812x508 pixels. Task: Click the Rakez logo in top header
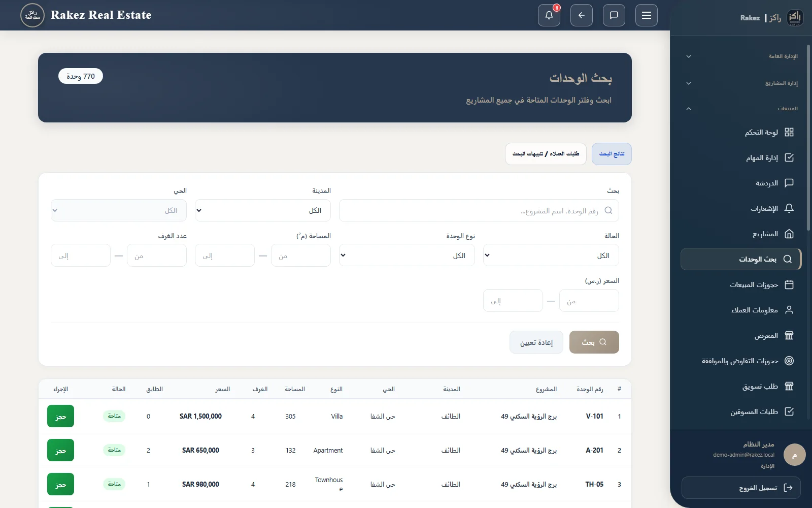point(32,15)
